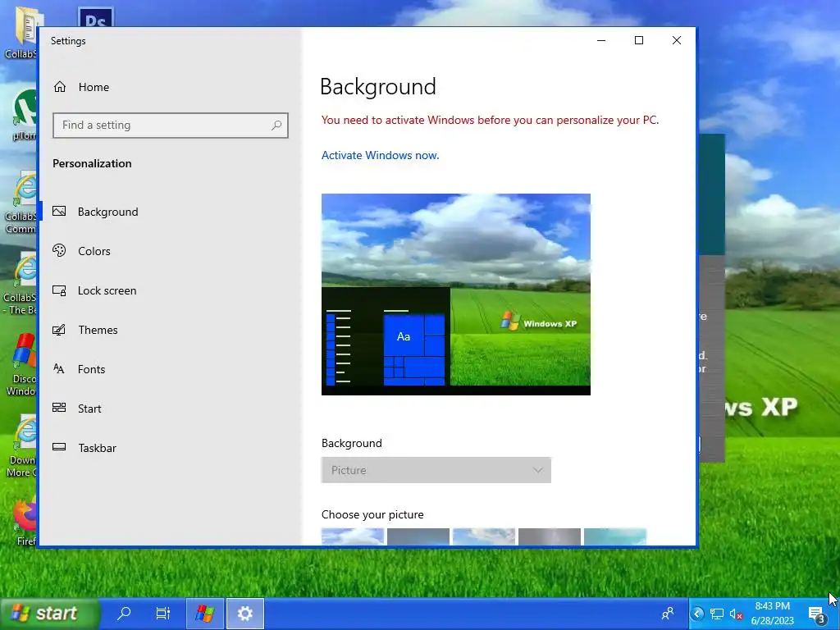Image resolution: width=840 pixels, height=630 pixels.
Task: Select the Download More desktop shortcut
Action: [22, 447]
